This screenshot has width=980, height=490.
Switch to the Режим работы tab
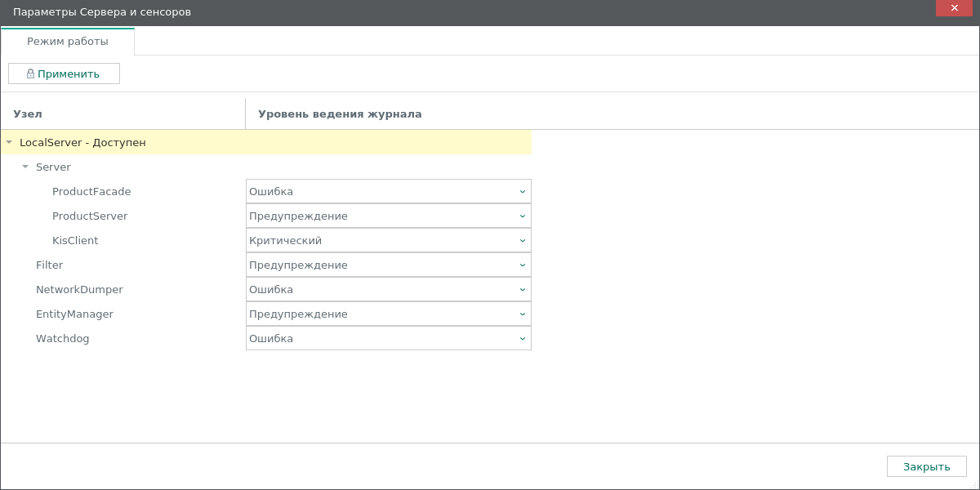click(68, 41)
